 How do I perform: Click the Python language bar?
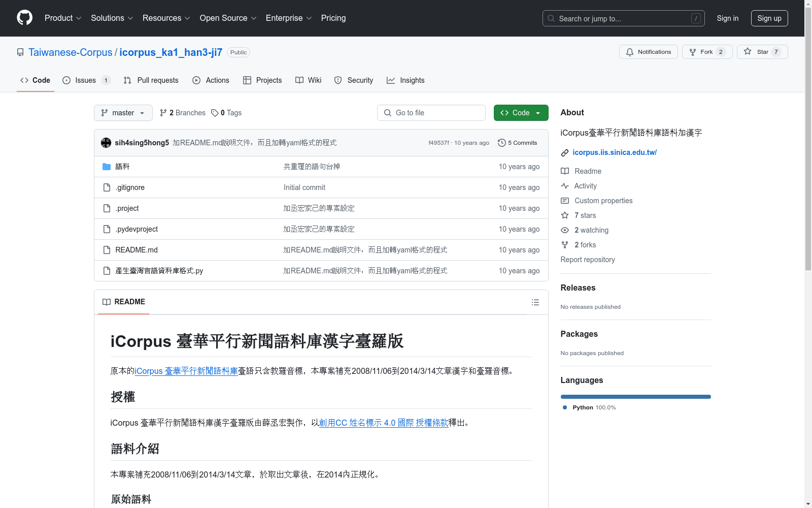point(636,397)
